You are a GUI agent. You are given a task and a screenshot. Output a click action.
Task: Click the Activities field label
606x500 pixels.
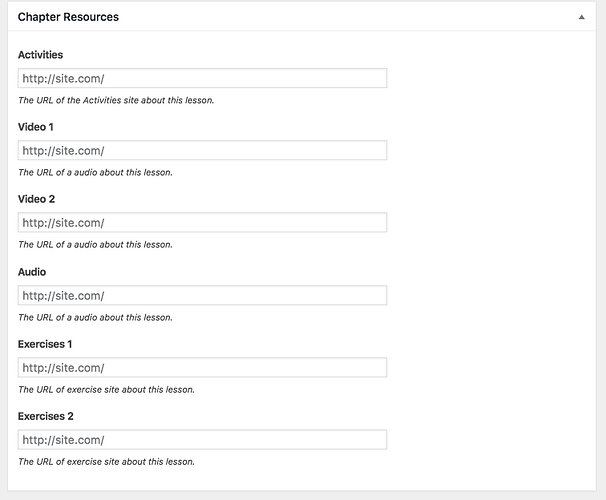point(40,55)
